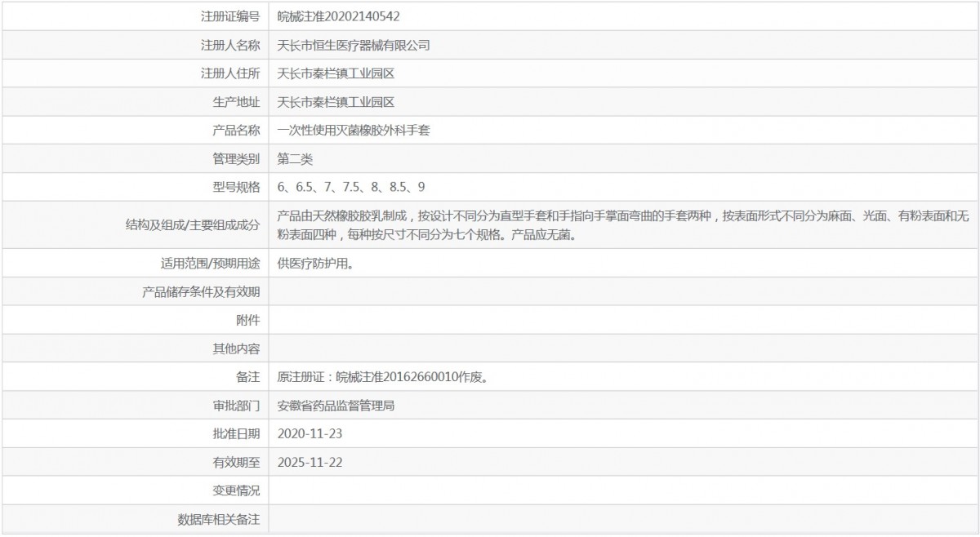Click the 注册人住所 label
This screenshot has height=537, width=980.
pyautogui.click(x=230, y=73)
